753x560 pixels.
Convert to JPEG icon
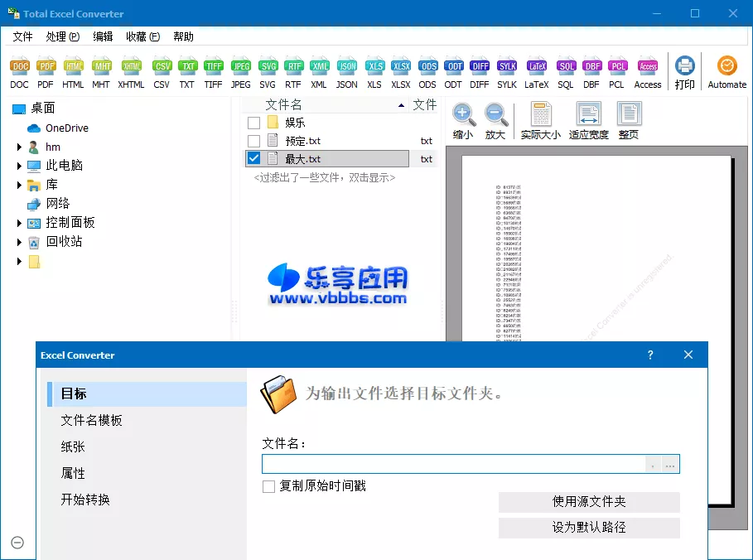coord(240,66)
